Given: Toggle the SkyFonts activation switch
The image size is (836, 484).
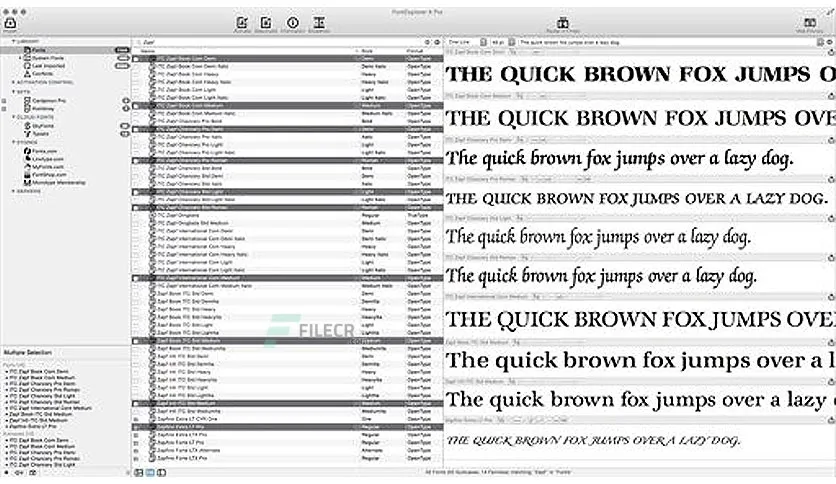Looking at the screenshot, I should 125,126.
